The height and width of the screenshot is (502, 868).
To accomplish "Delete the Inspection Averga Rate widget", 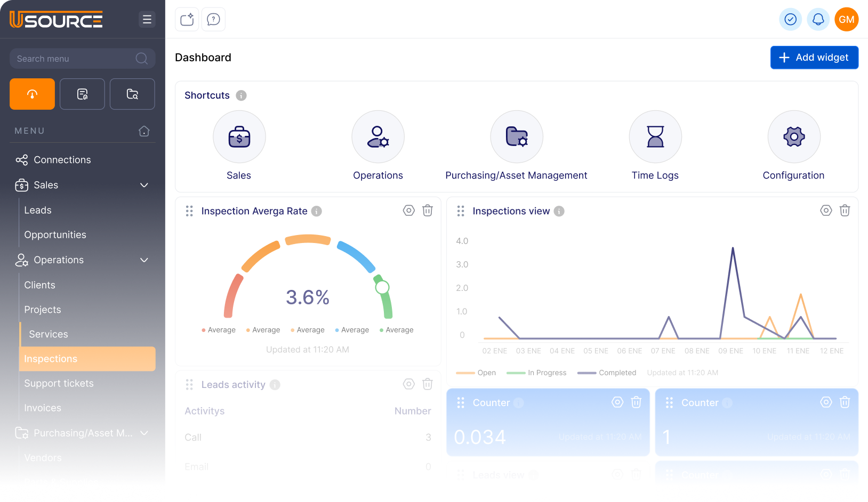I will (428, 210).
